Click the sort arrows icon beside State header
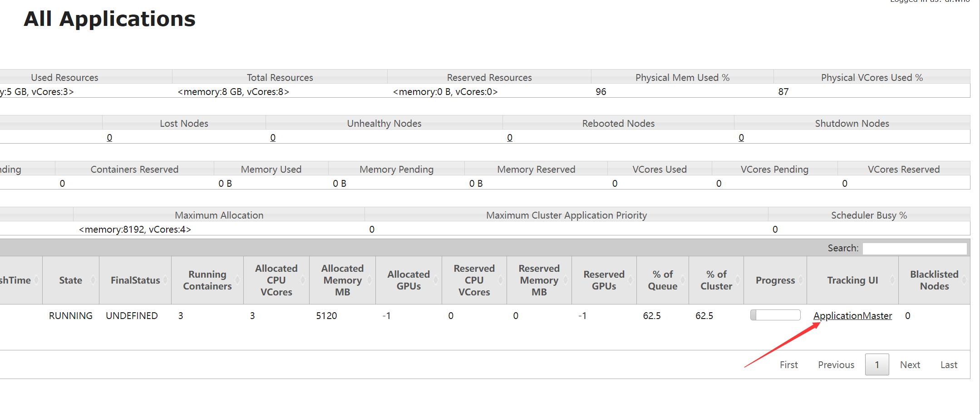Image resolution: width=980 pixels, height=414 pixels. click(x=93, y=280)
